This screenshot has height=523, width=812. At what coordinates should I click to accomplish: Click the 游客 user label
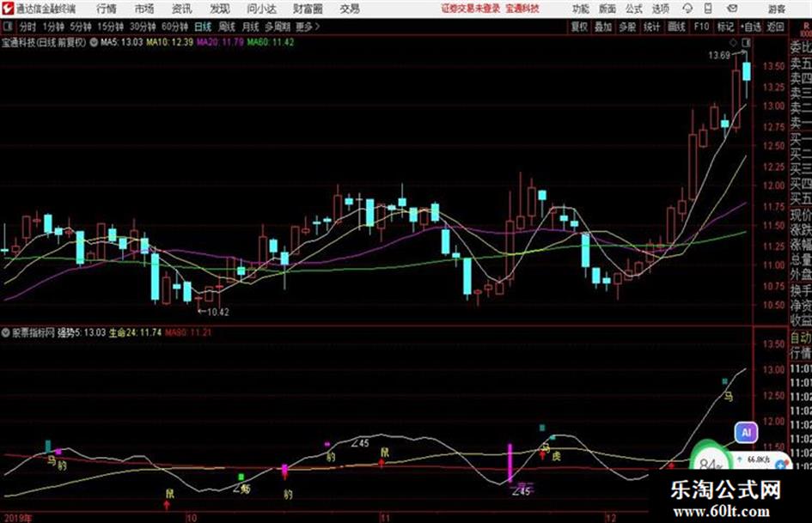point(777,9)
